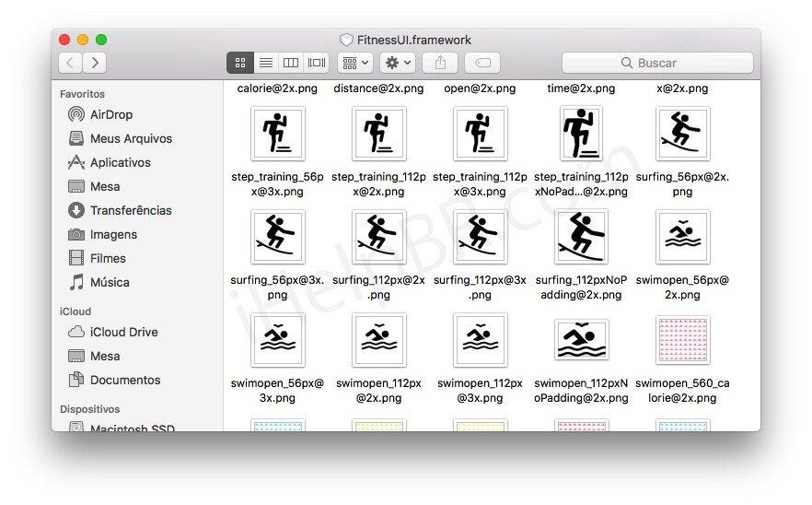Viewport: 812px width, 505px height.
Task: Open the gear Action menu
Action: [398, 63]
